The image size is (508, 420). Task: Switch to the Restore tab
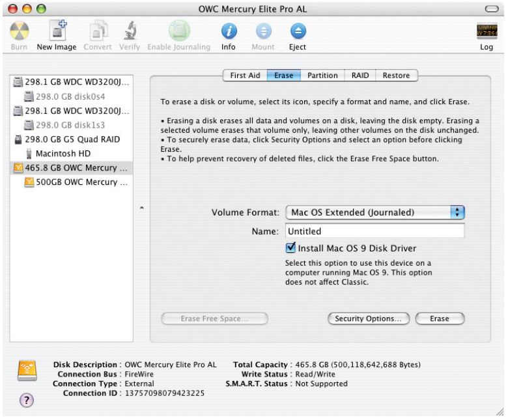(397, 76)
